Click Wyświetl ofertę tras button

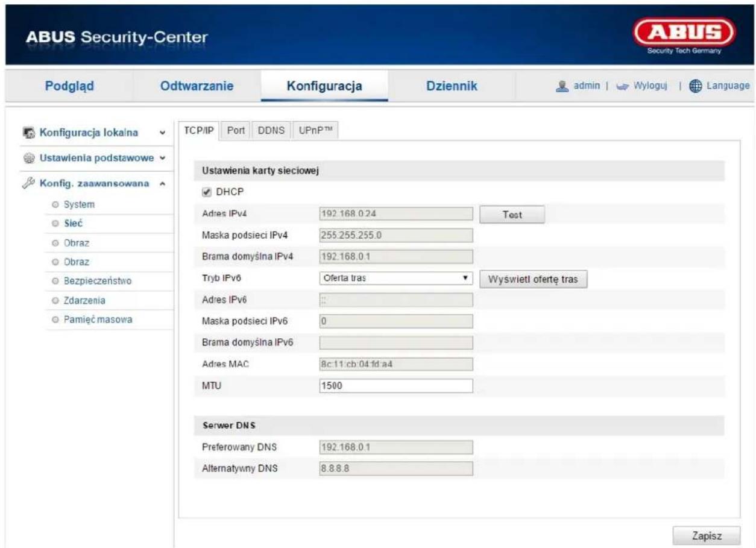(x=534, y=279)
